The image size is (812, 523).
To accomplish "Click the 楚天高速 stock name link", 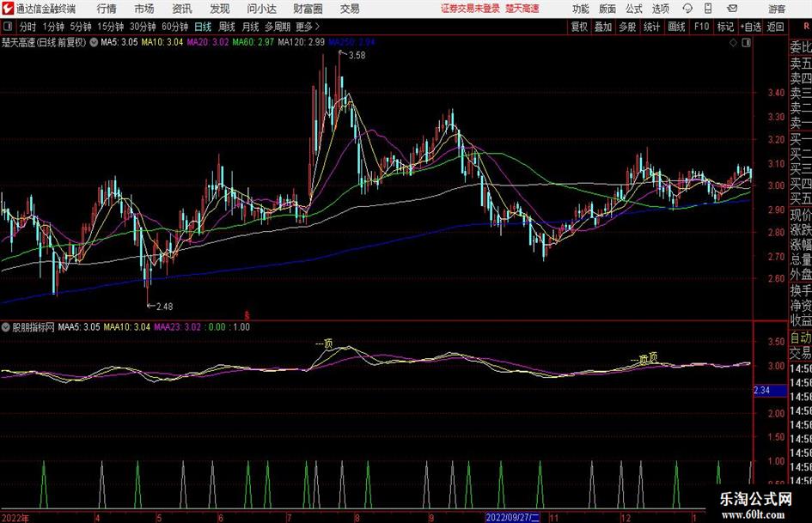I will 522,9.
